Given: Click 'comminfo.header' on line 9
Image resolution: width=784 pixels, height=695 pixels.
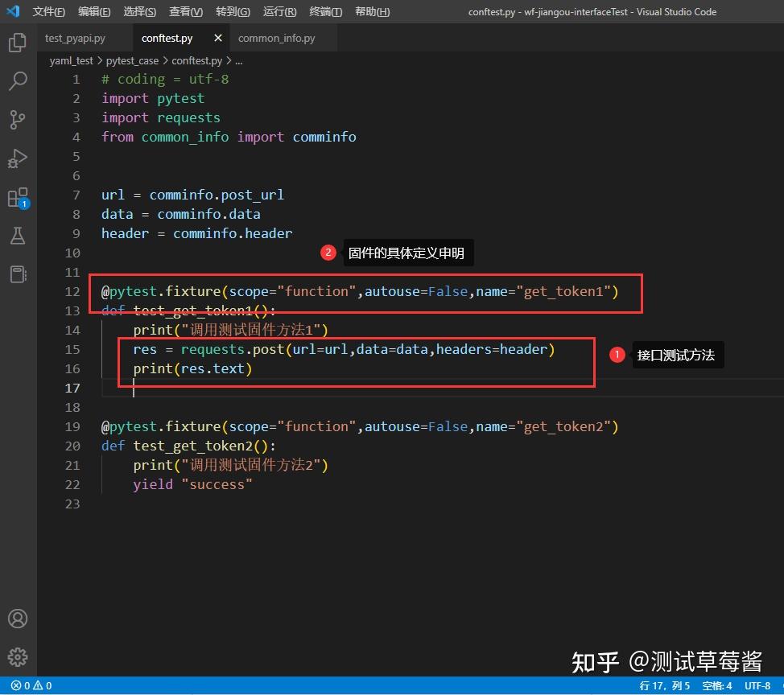Looking at the screenshot, I should 233,233.
